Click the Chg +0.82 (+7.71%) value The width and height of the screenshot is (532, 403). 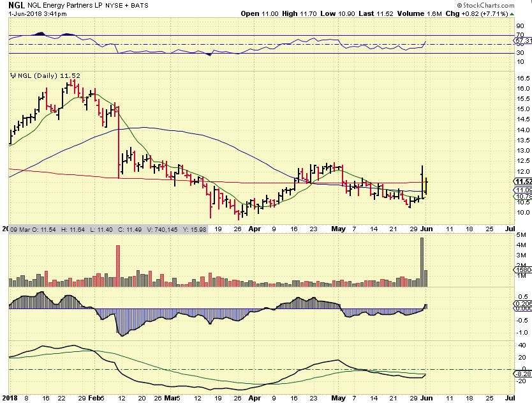coord(477,13)
